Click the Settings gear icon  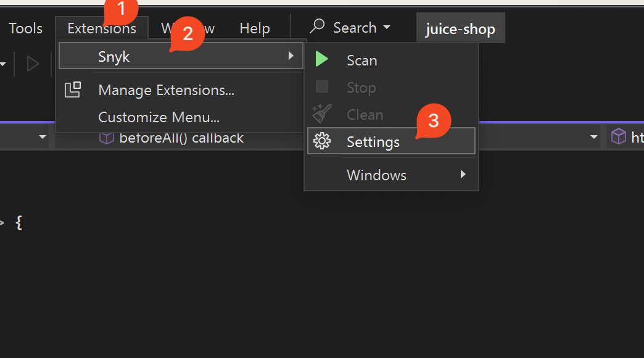click(321, 141)
